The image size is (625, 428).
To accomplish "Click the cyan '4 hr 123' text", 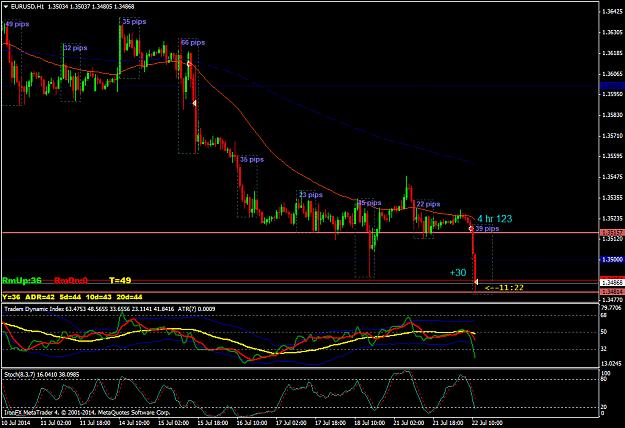I will [x=495, y=219].
